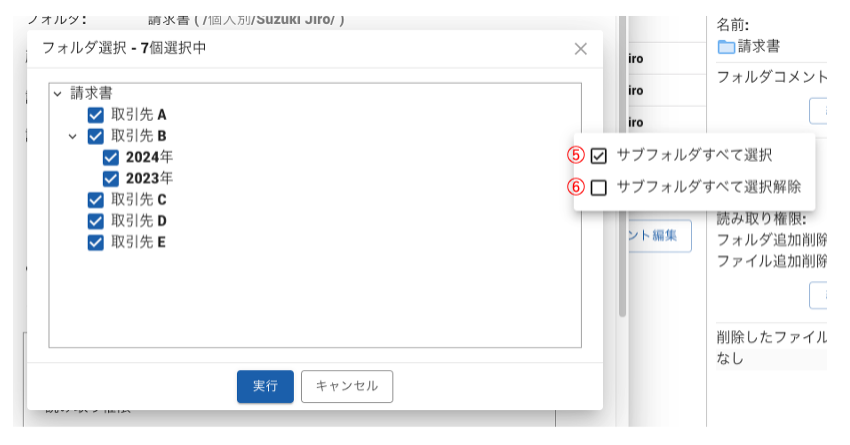Image resolution: width=850 pixels, height=445 pixels.
Task: Choose サブフォルダすべて選択解除 from the context menu
Action: click(x=708, y=187)
